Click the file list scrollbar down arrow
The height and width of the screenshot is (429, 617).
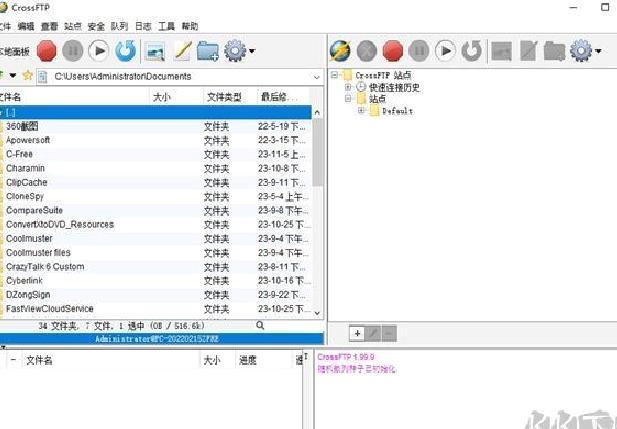(x=317, y=313)
